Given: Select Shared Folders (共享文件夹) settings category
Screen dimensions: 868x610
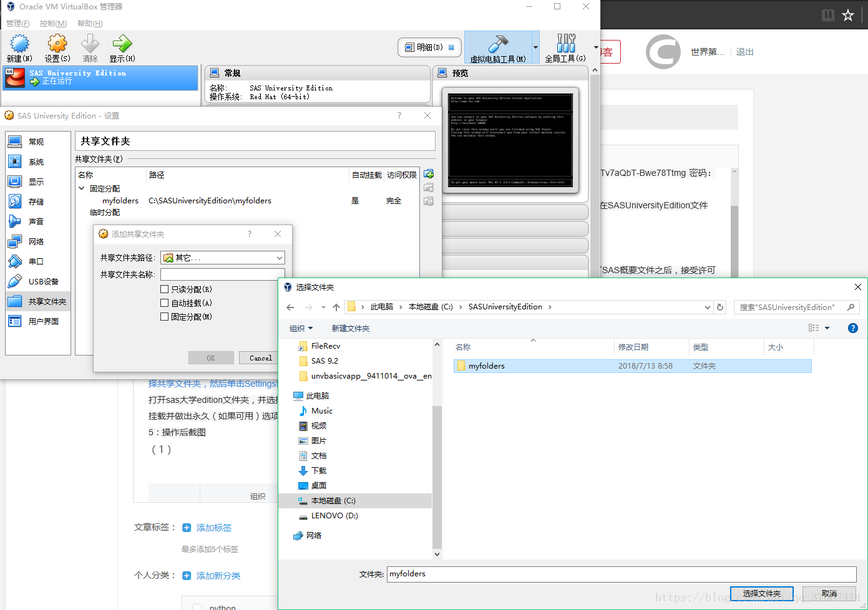Looking at the screenshot, I should point(38,301).
